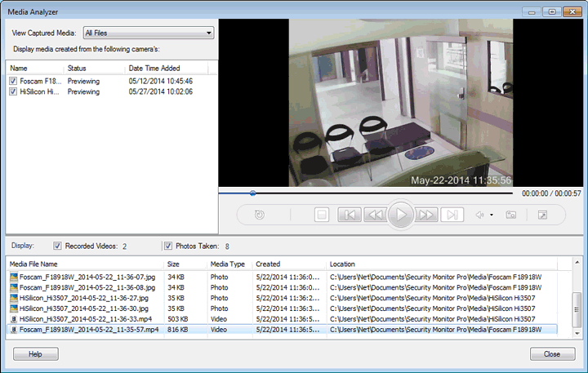Click the seek slider handle on timeline

tap(252, 193)
